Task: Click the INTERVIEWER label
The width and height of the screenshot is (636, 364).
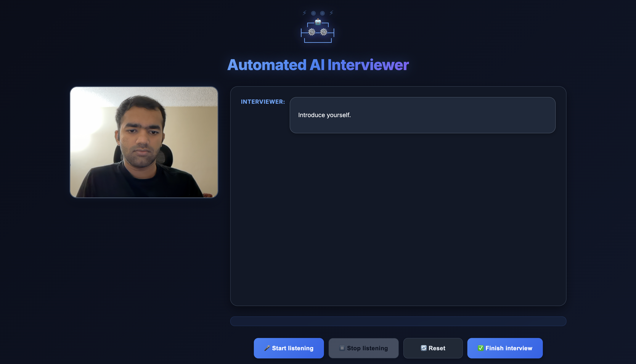Action: 263,102
